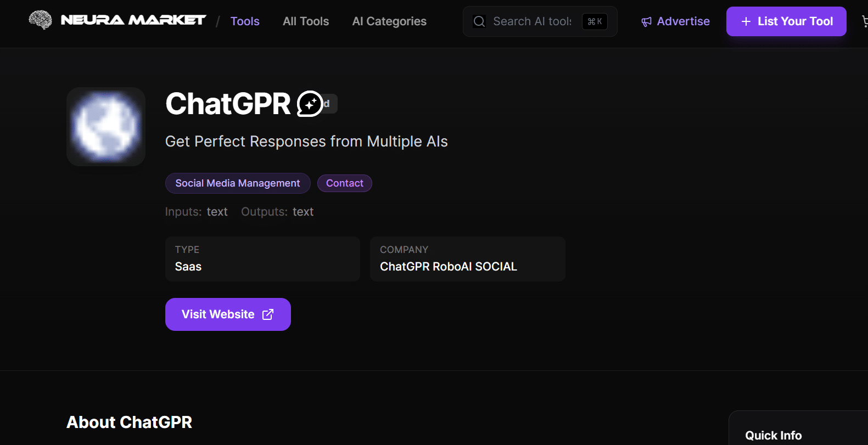
Task: Click the Saas type value
Action: pyautogui.click(x=188, y=267)
